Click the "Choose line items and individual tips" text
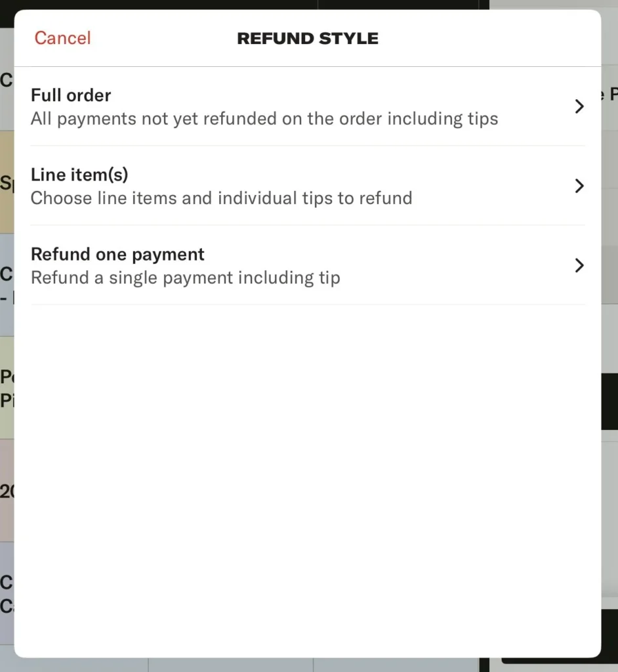The height and width of the screenshot is (672, 618). [221, 198]
